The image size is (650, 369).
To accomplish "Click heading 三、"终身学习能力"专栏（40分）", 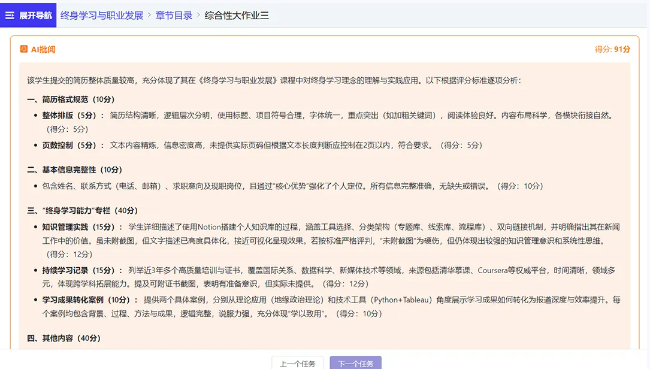I will 82,211.
